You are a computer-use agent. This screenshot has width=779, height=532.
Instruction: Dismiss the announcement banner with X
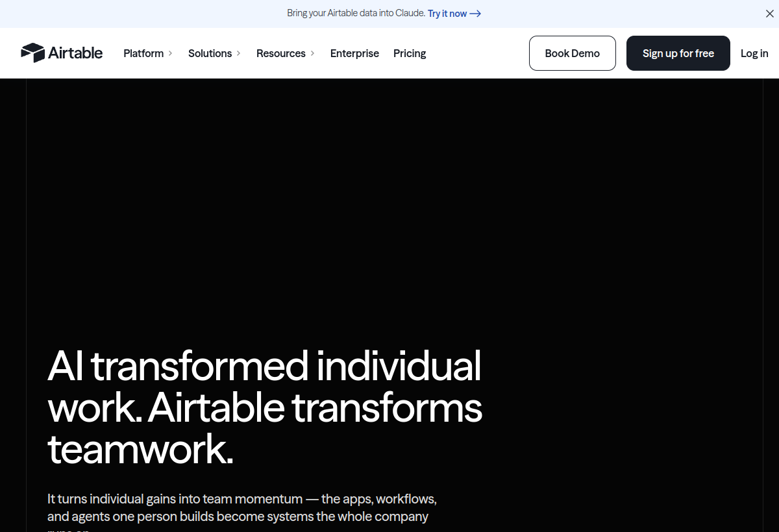[769, 14]
